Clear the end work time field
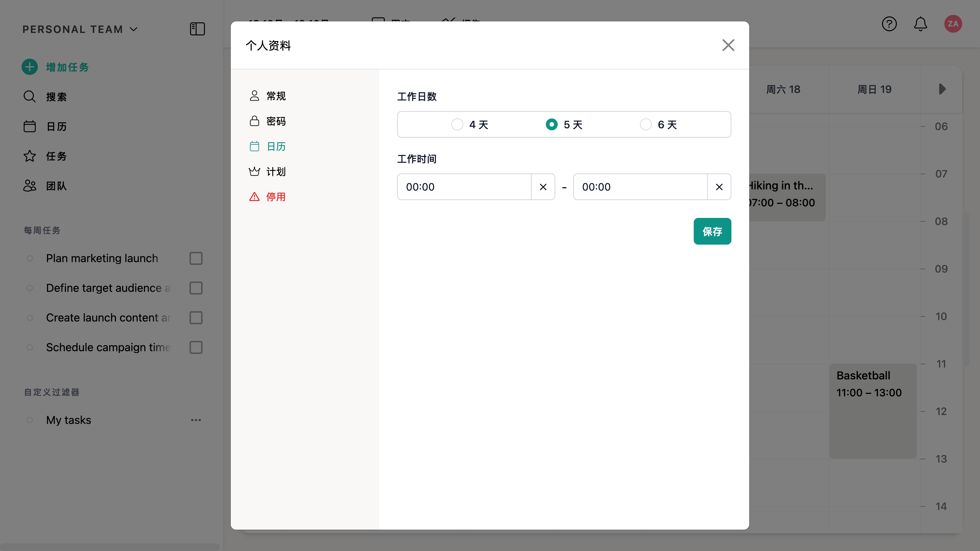The width and height of the screenshot is (980, 551). coord(719,187)
